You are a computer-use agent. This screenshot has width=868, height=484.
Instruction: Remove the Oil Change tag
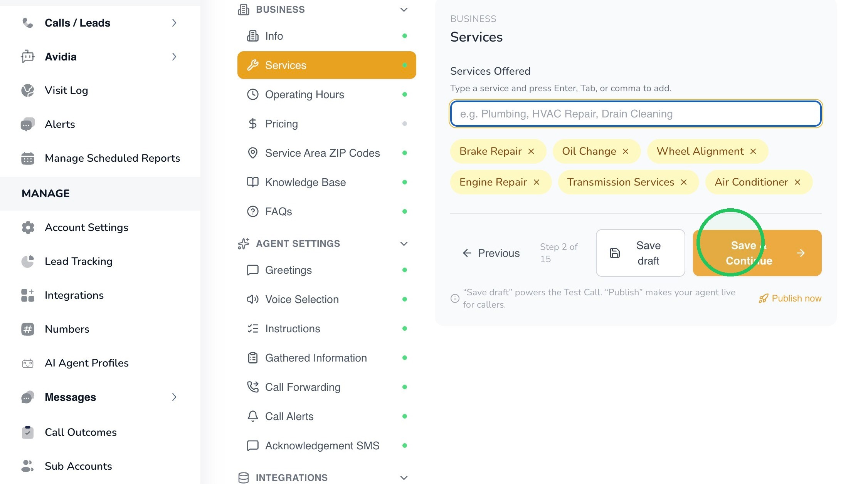click(x=626, y=151)
